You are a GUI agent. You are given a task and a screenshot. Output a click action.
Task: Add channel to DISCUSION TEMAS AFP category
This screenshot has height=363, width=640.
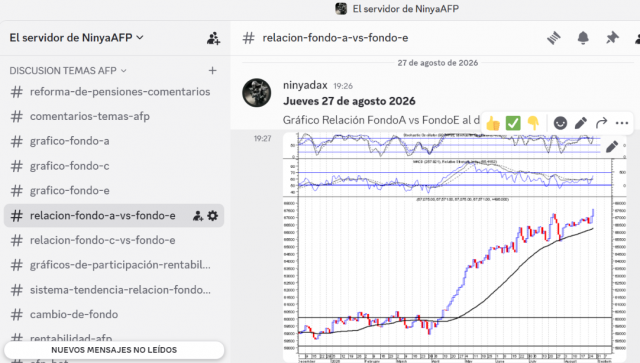tap(212, 71)
